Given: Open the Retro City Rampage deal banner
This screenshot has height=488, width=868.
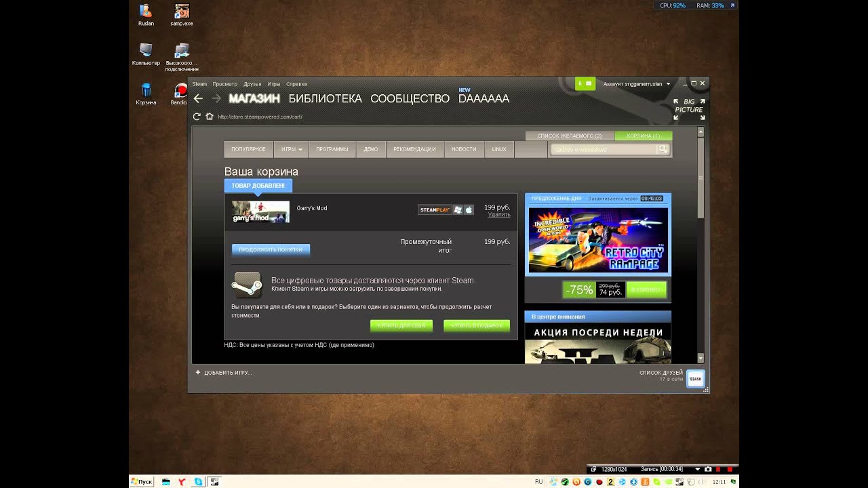Looking at the screenshot, I should tap(598, 240).
